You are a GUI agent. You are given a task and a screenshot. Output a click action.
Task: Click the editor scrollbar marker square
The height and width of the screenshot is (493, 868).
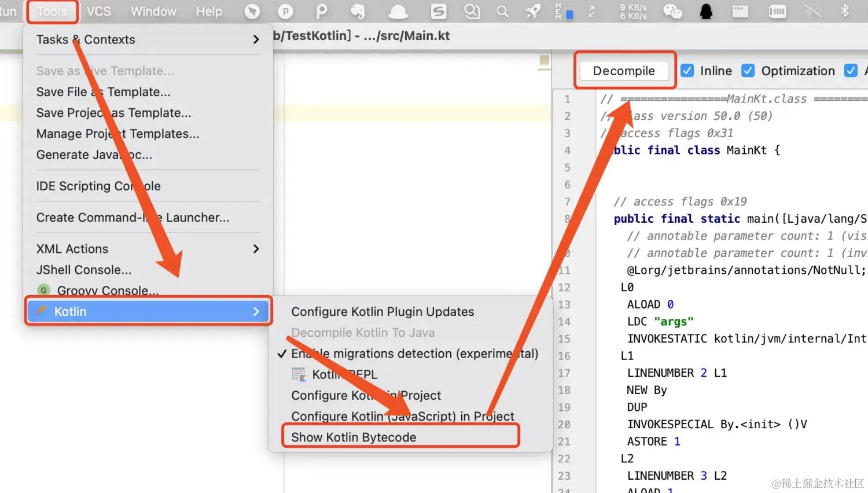pos(544,60)
